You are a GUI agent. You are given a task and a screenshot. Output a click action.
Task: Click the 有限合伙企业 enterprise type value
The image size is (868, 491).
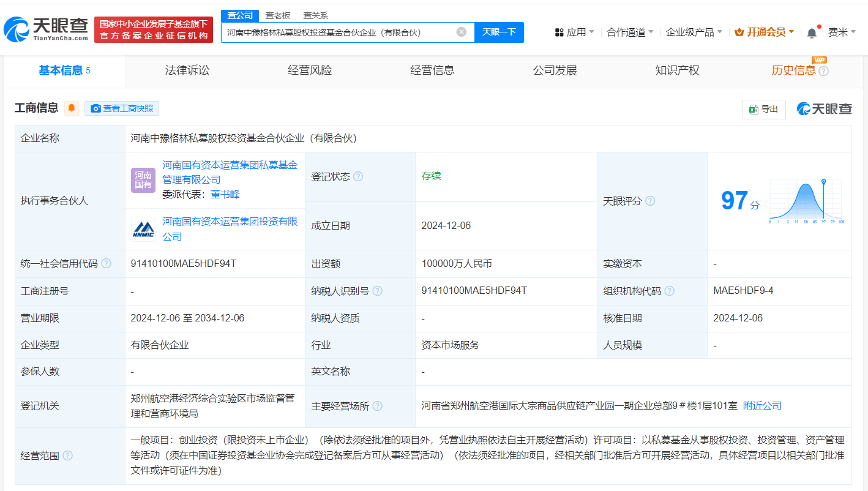coord(160,345)
